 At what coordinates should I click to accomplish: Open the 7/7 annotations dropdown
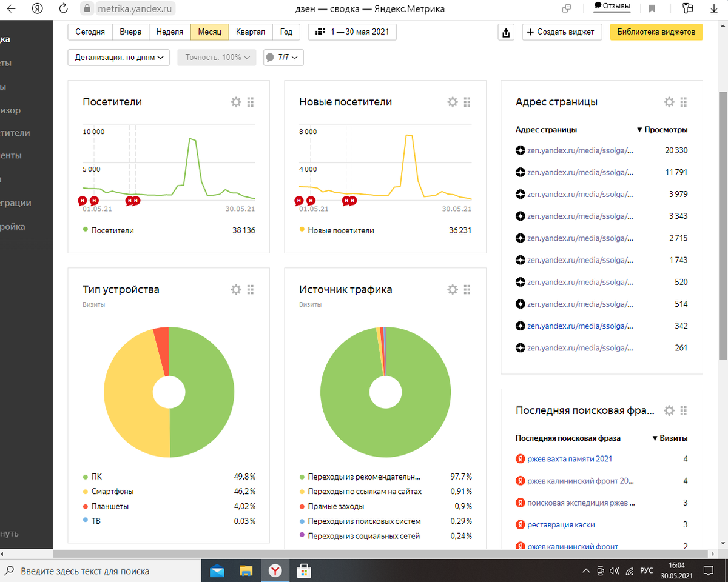pos(283,58)
